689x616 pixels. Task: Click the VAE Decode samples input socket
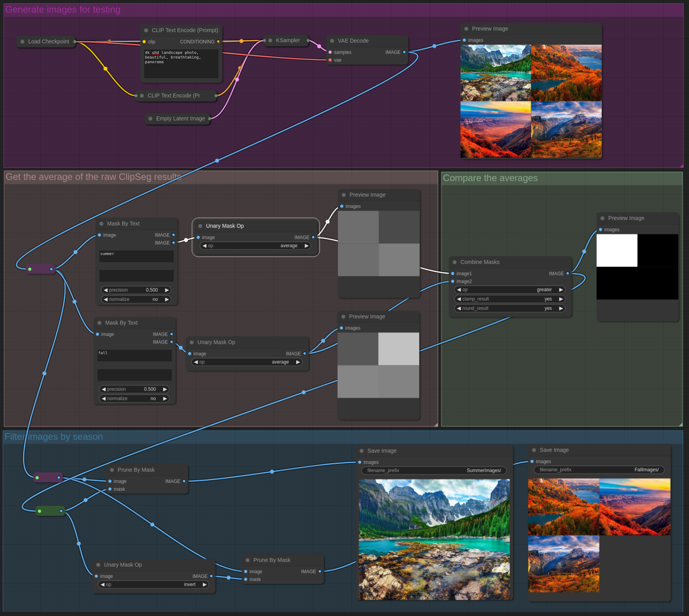[330, 52]
